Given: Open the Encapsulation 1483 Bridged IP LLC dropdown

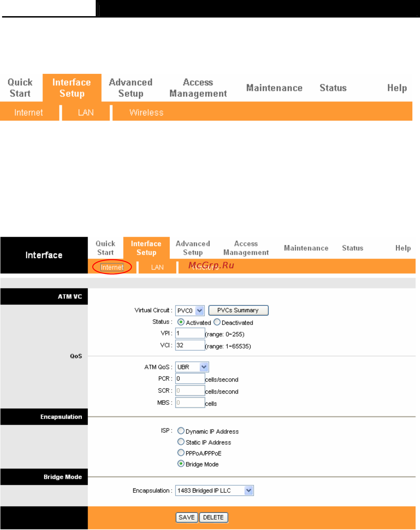Looking at the screenshot, I should pos(214,490).
